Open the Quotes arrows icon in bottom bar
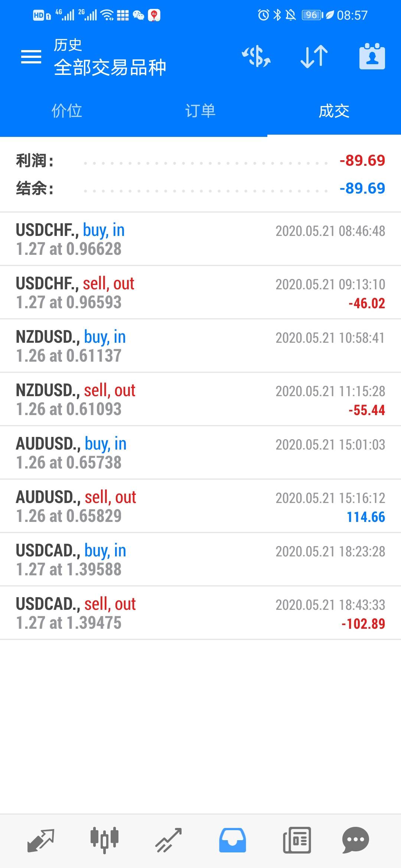Image resolution: width=401 pixels, height=868 pixels. pyautogui.click(x=41, y=840)
